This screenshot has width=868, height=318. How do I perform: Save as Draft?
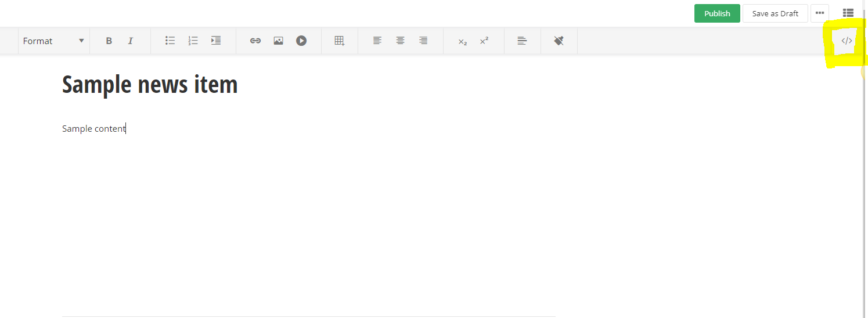tap(775, 13)
